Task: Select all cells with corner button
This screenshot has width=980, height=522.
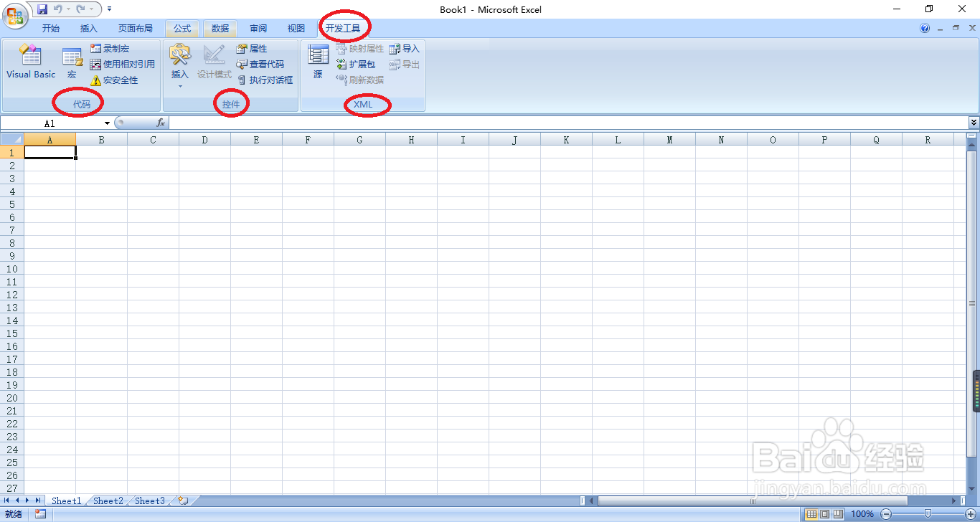Action: (12, 140)
